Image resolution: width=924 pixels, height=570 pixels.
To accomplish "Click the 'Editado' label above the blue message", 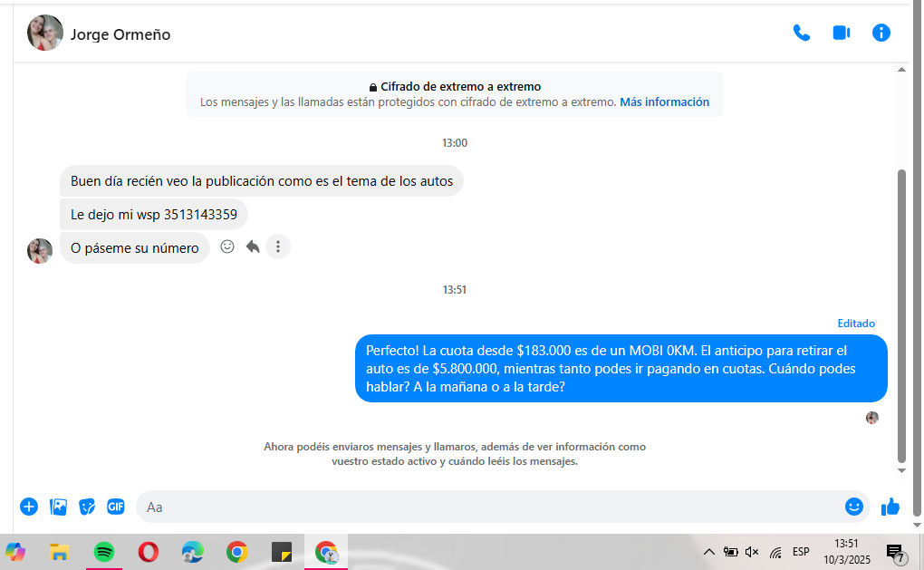I will [x=856, y=324].
